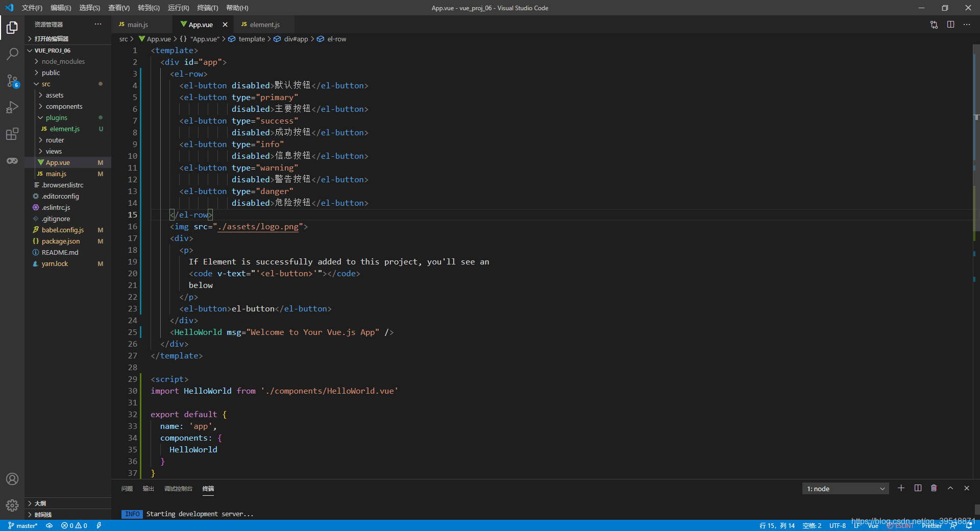This screenshot has height=531, width=980.
Task: Select main.js in the file tree
Action: pyautogui.click(x=68, y=174)
